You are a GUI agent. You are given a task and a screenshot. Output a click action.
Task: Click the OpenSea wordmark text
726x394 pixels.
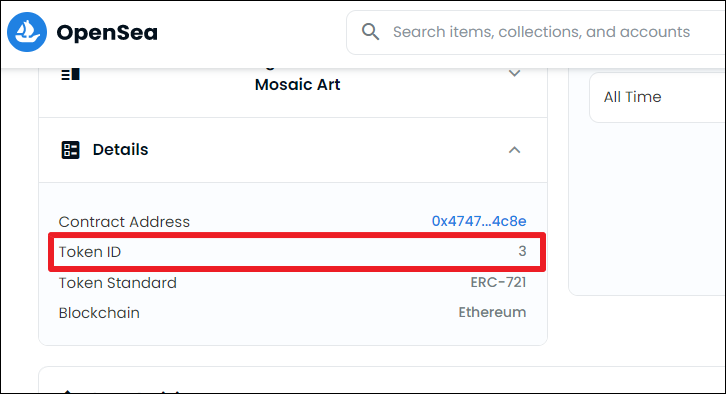click(x=107, y=32)
